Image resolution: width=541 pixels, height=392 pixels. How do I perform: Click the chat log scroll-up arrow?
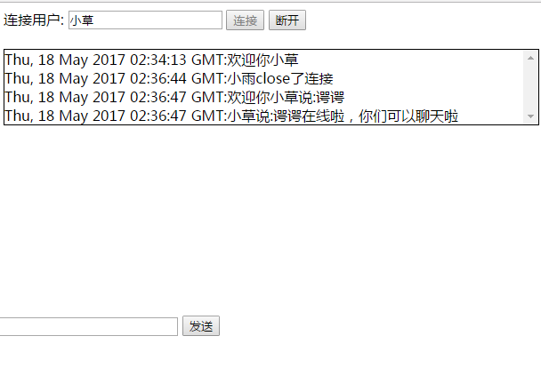pyautogui.click(x=530, y=58)
